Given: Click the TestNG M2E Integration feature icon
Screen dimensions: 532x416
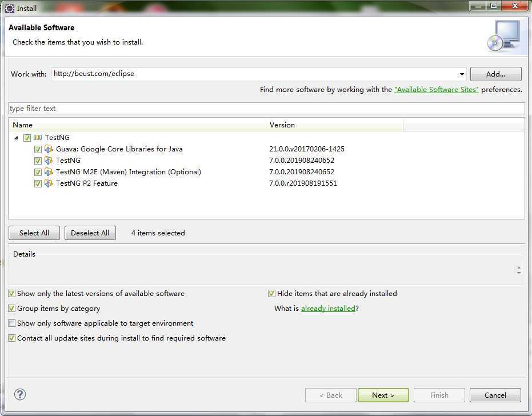Looking at the screenshot, I should click(49, 172).
